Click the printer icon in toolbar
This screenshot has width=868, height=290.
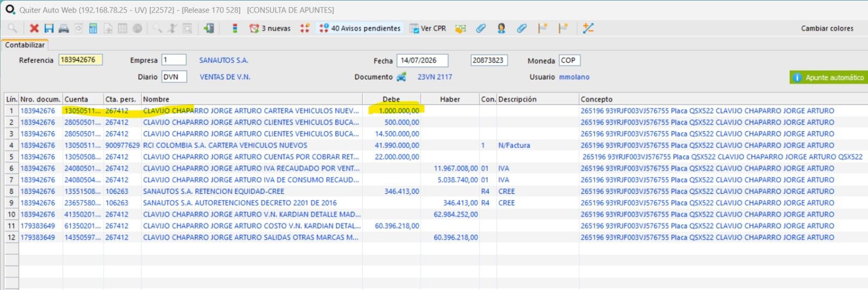pos(63,28)
